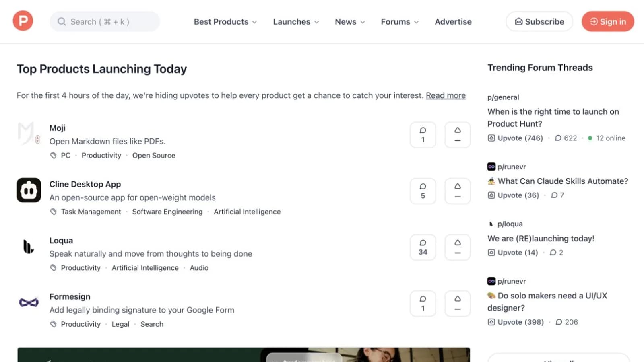644x362 pixels.
Task: Click the p/runevr icon above Claude Skills thread
Action: pyautogui.click(x=491, y=167)
